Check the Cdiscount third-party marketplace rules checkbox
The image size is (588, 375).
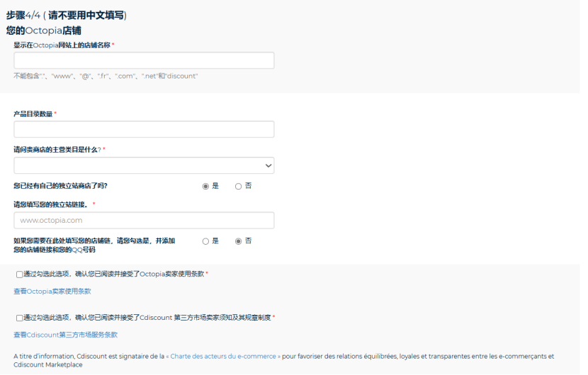click(x=19, y=318)
